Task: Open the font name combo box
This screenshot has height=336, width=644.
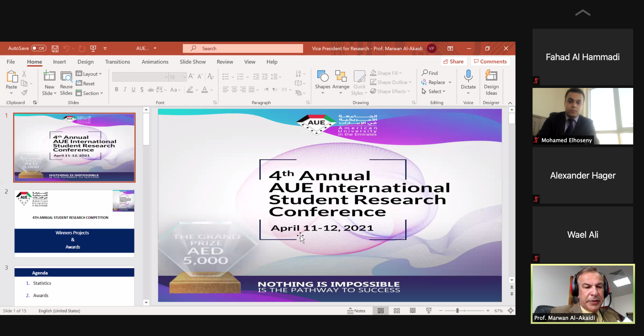Action: (x=140, y=77)
